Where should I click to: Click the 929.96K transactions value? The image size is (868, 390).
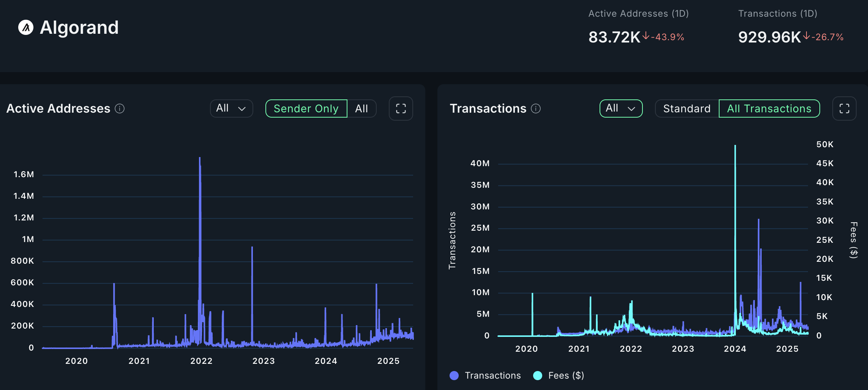(770, 37)
